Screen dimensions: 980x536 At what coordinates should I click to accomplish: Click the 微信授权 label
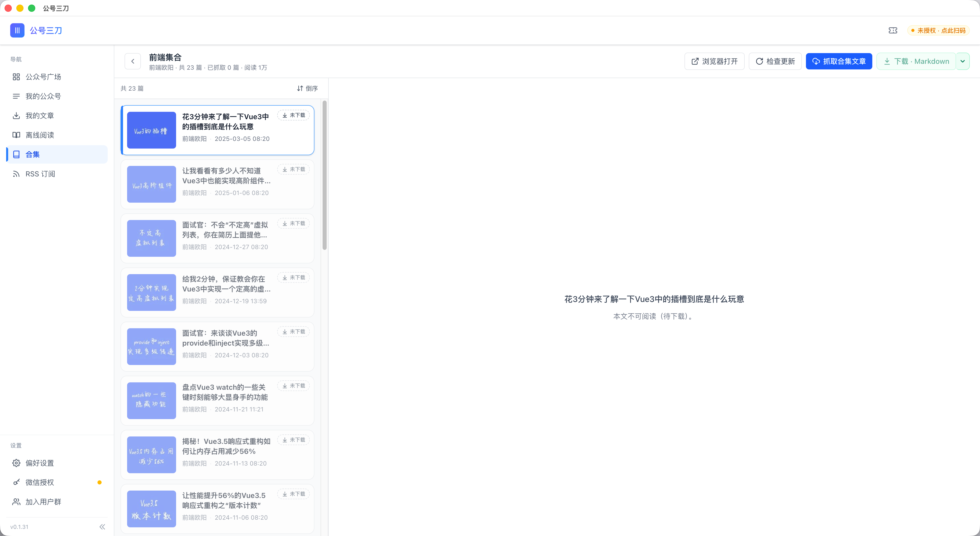(x=40, y=482)
